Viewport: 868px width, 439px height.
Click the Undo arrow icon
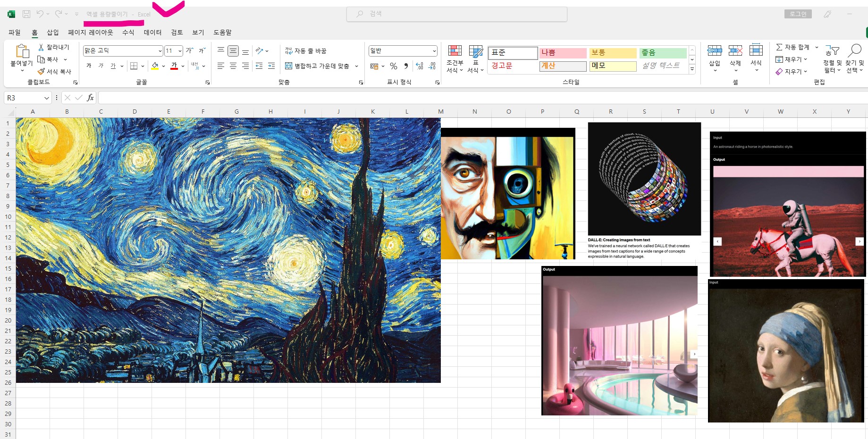40,14
